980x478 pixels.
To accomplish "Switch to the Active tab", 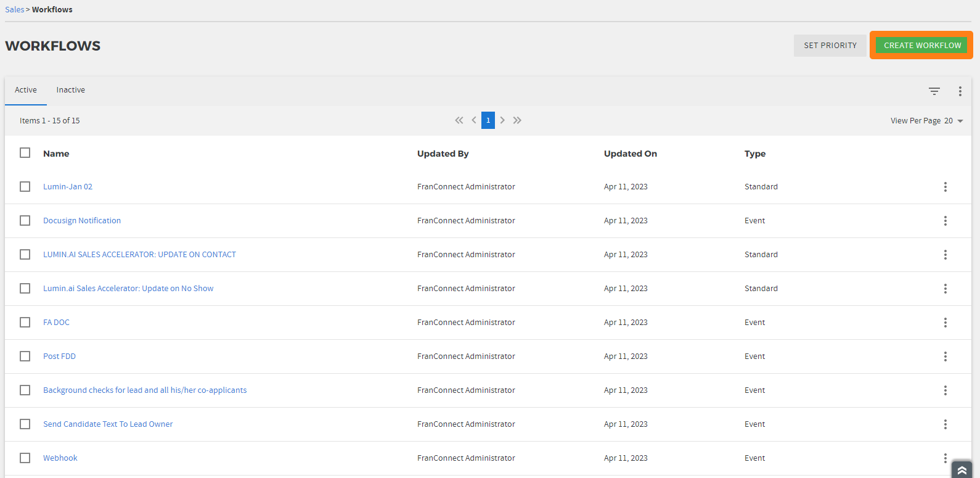I will [x=26, y=90].
